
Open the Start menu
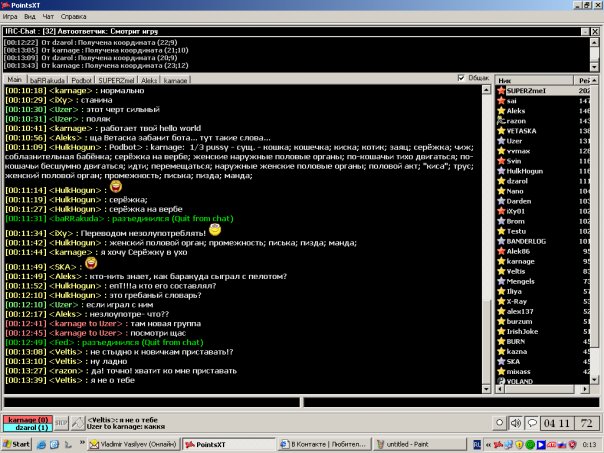tap(18, 444)
